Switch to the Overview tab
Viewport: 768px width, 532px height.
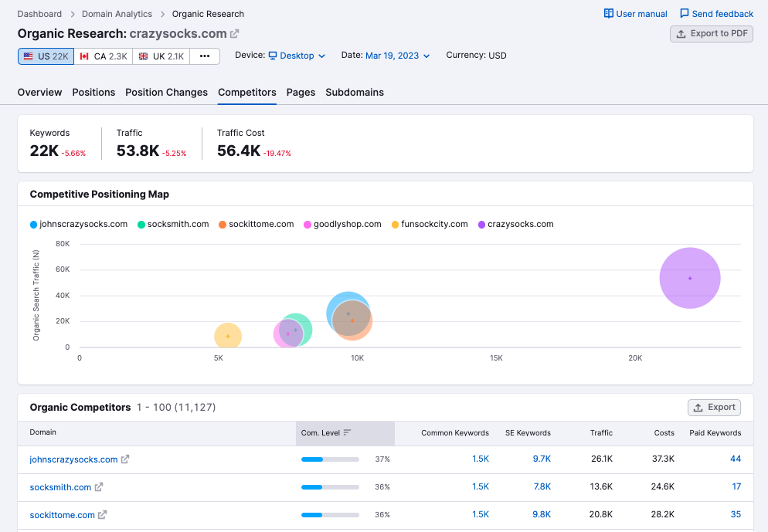point(39,93)
